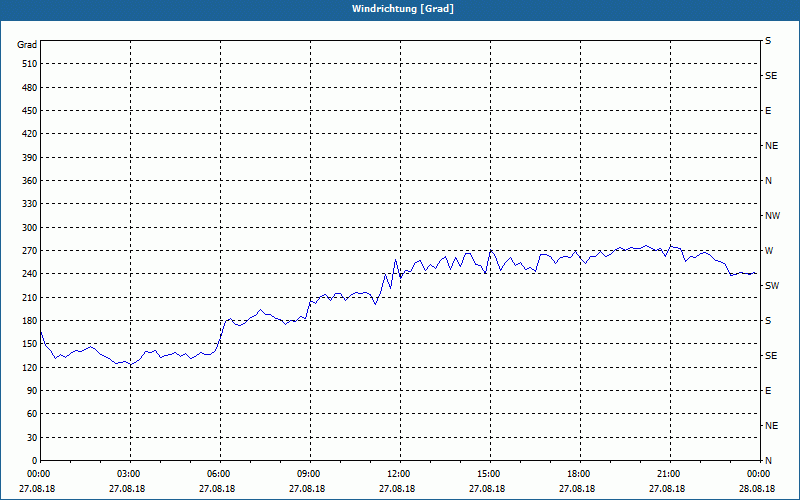Click the y-axis value 210

30,297
